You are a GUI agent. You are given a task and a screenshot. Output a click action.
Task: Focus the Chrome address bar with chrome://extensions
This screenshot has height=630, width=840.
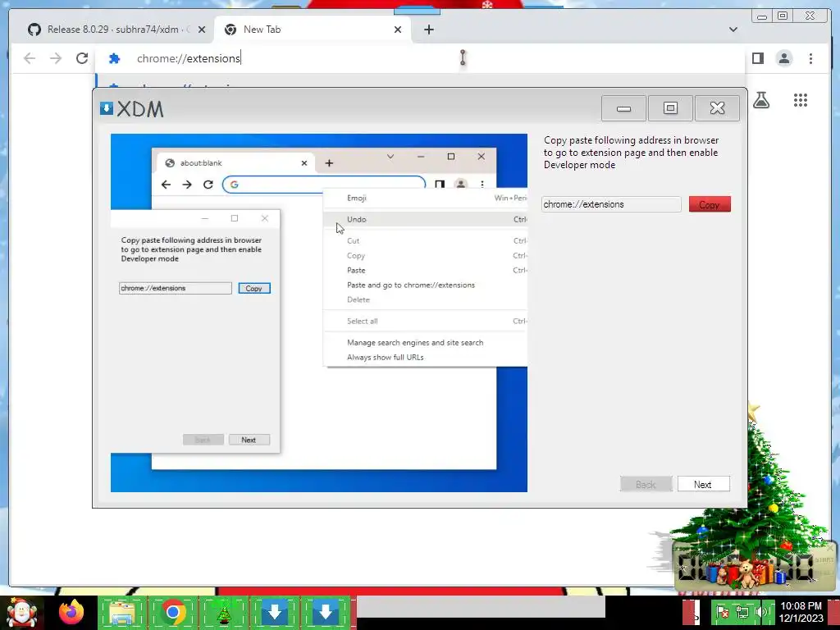(419, 58)
